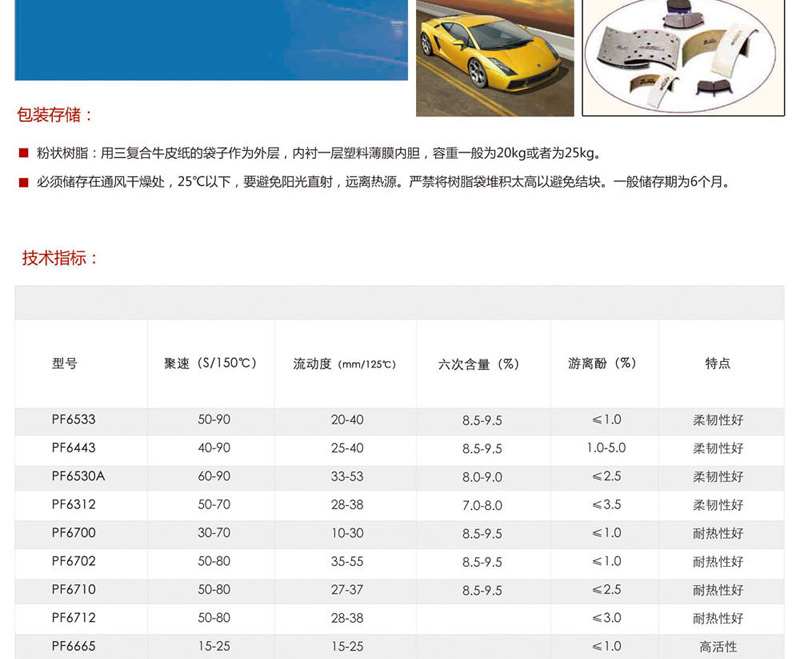
Task: Select model PF6533 in the table
Action: [x=73, y=420]
